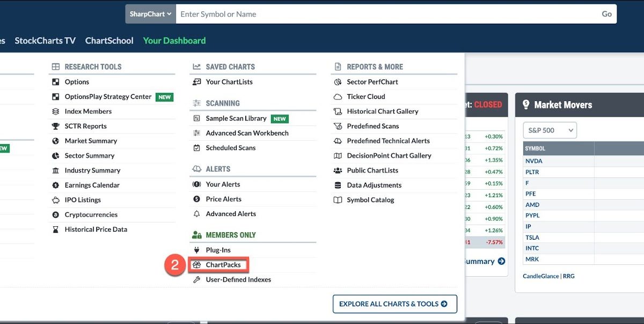This screenshot has width=644, height=324.
Task: Click the Plug-Ins plug icon
Action: pyautogui.click(x=196, y=250)
